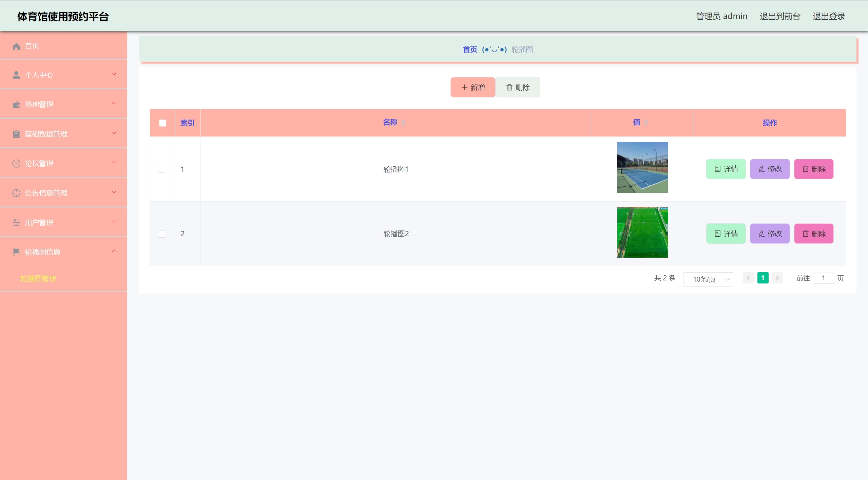Click 修改 button for 轮播图1
The height and width of the screenshot is (480, 868).
point(770,169)
